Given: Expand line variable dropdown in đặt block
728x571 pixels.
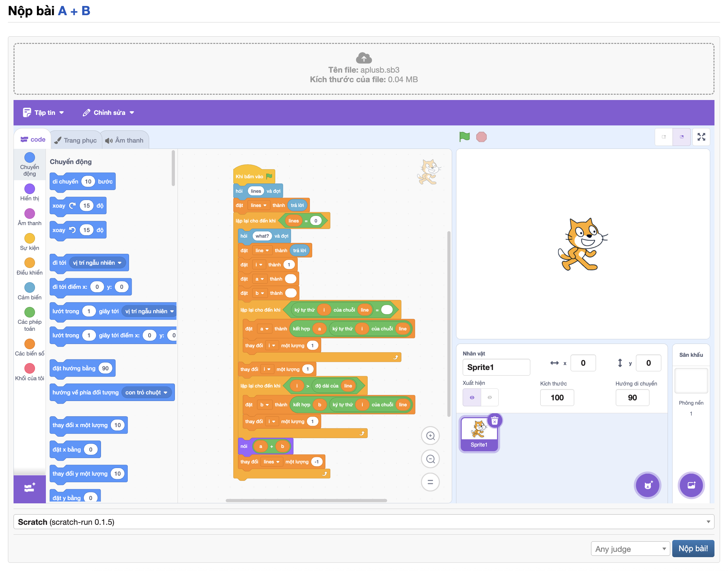Looking at the screenshot, I should click(262, 251).
